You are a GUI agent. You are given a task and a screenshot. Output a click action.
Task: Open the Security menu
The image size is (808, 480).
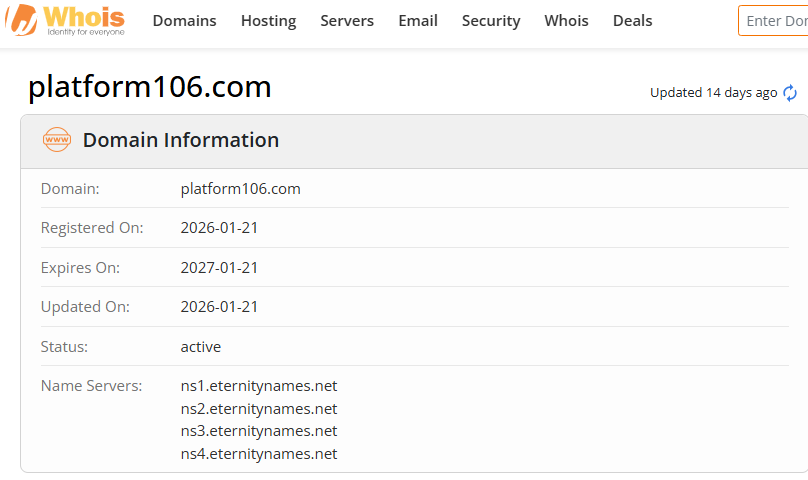coord(491,21)
